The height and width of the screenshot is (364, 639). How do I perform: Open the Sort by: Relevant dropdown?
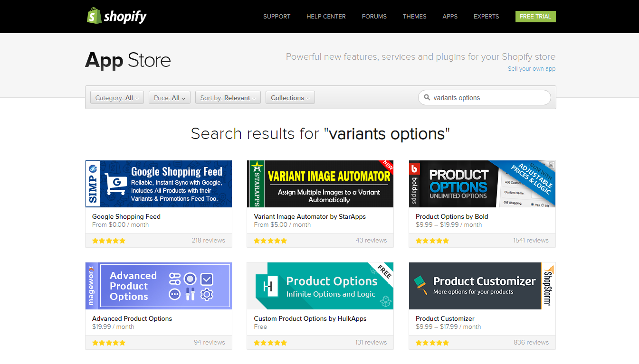tap(228, 98)
